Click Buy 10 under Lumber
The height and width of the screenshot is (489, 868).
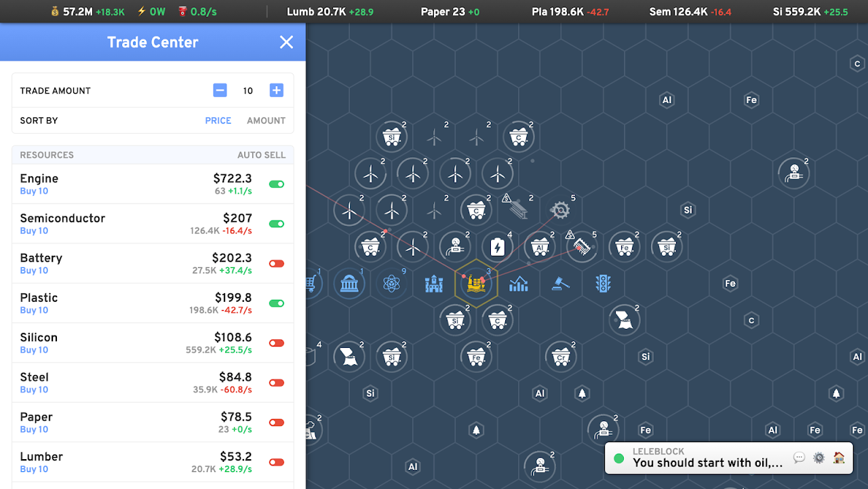coord(34,469)
